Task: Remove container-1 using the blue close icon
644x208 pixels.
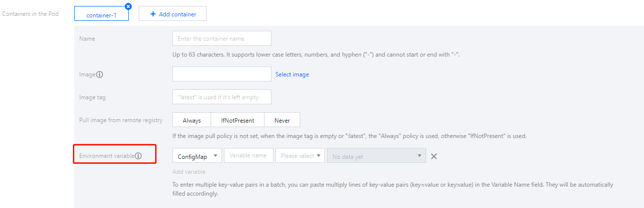Action: [x=128, y=6]
